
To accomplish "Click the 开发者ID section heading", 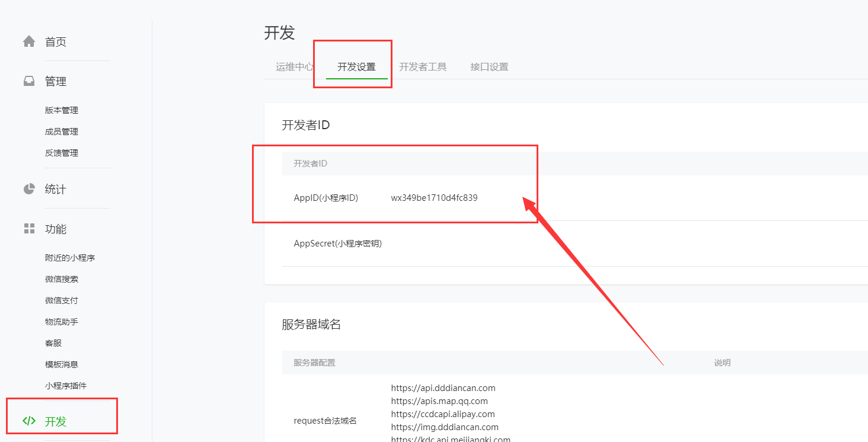I will click(x=306, y=125).
